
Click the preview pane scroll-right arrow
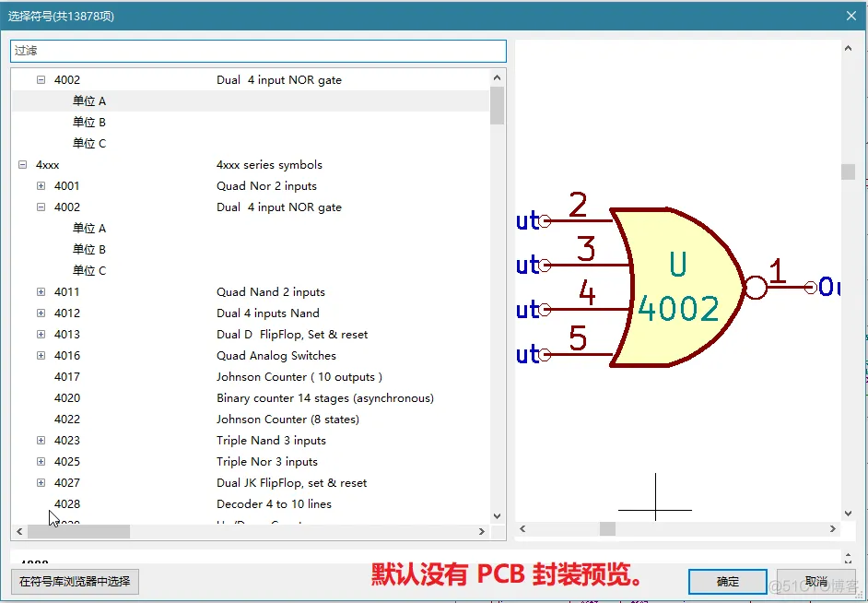[833, 529]
